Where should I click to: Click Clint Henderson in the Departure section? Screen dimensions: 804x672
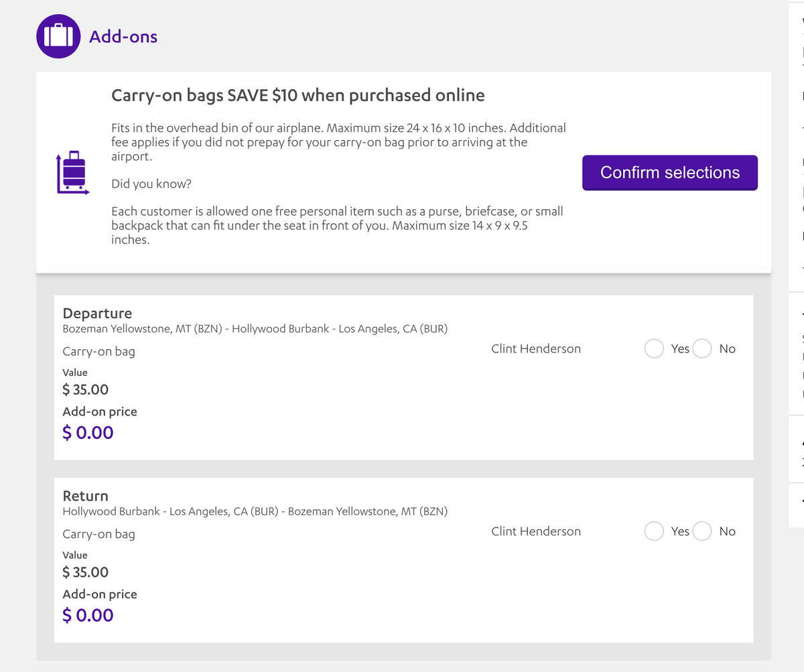click(536, 348)
